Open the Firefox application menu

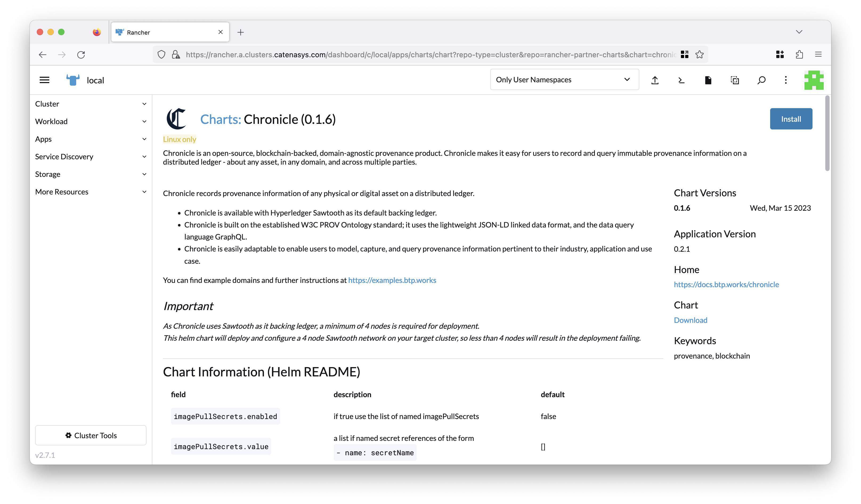pyautogui.click(x=818, y=55)
